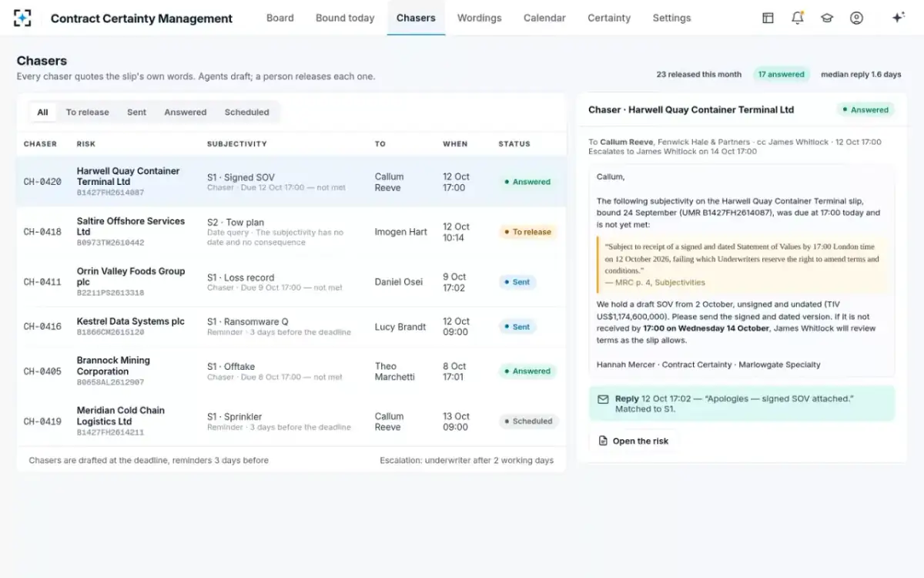Open the graduation cap help icon
This screenshot has width=924, height=578.
point(827,18)
